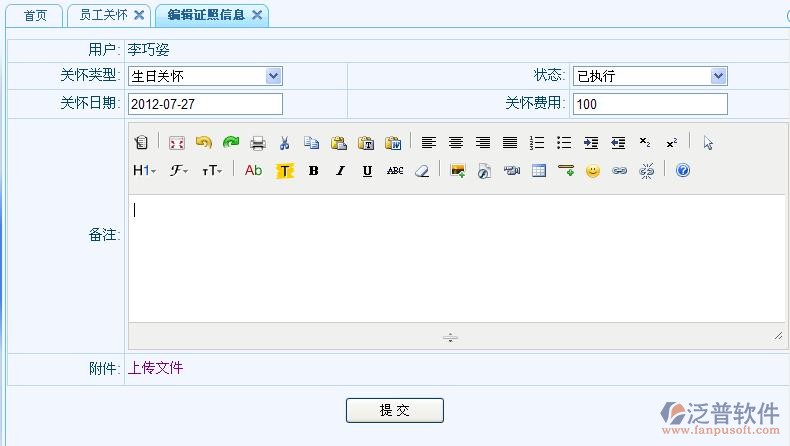Apply superscript formatting
790x446 pixels.
tap(672, 143)
